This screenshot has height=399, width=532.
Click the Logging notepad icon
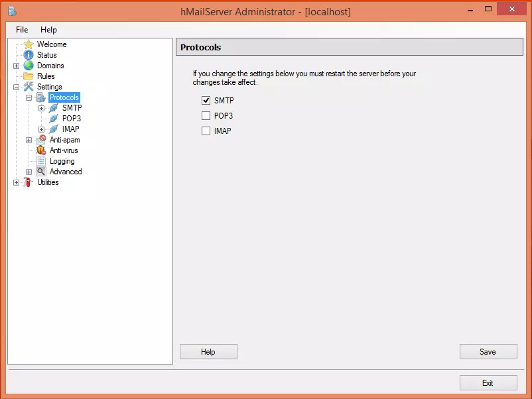(x=42, y=161)
